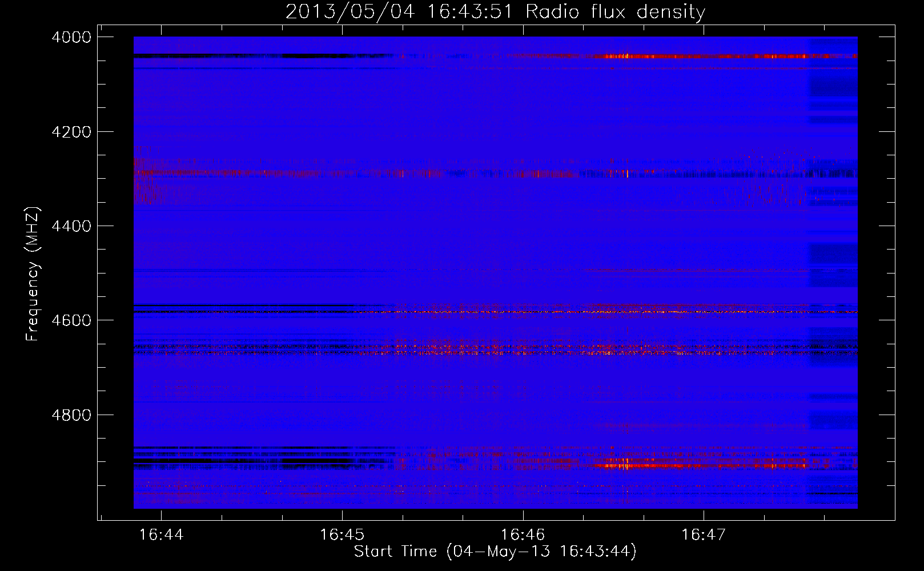924x571 pixels.
Task: Click the 16:46 time tick label
Action: 523,535
